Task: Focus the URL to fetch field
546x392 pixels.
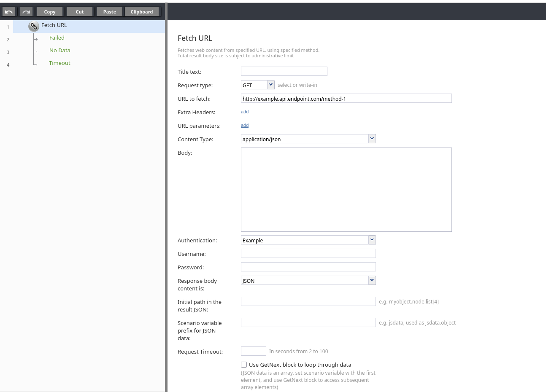Action: [x=346, y=99]
